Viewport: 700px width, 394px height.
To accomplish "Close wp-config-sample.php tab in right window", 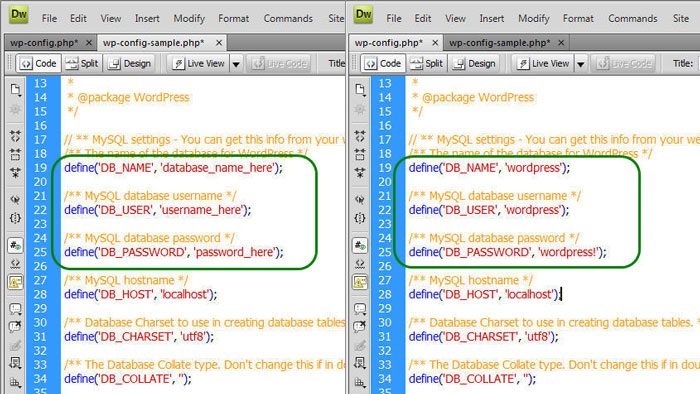I will coord(561,43).
